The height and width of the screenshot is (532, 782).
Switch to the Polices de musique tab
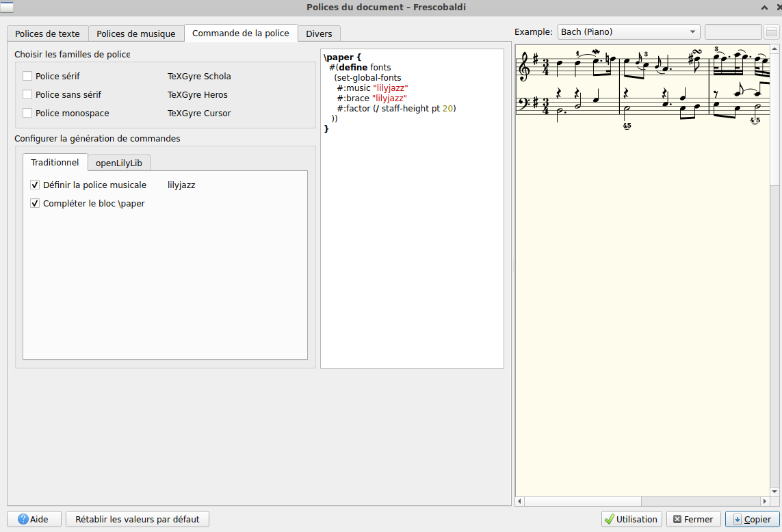[x=135, y=34]
